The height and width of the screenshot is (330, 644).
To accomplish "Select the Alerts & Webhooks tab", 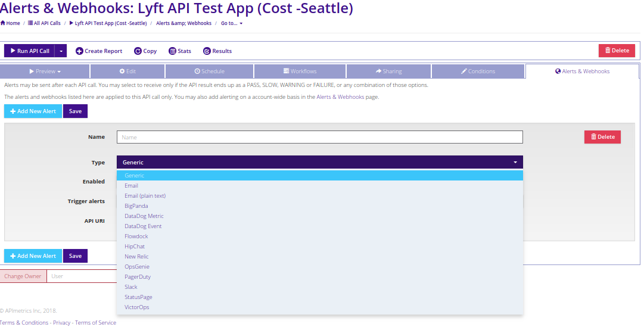I will (583, 71).
